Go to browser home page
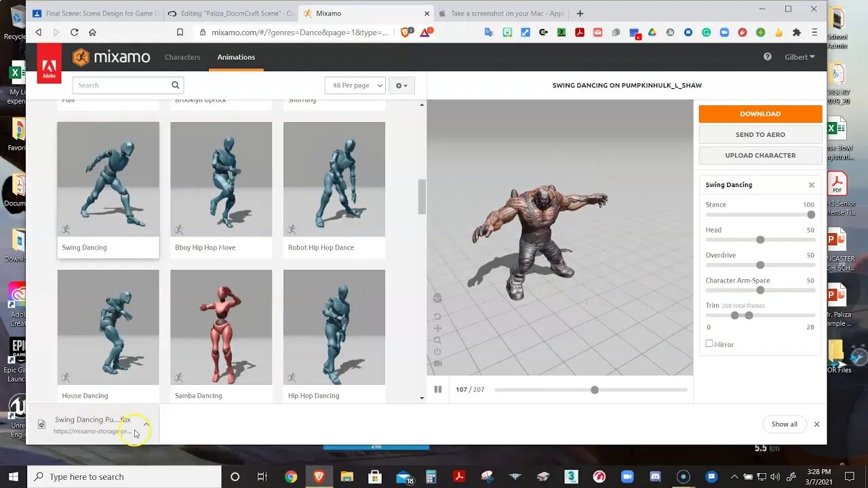This screenshot has height=488, width=868. [92, 32]
